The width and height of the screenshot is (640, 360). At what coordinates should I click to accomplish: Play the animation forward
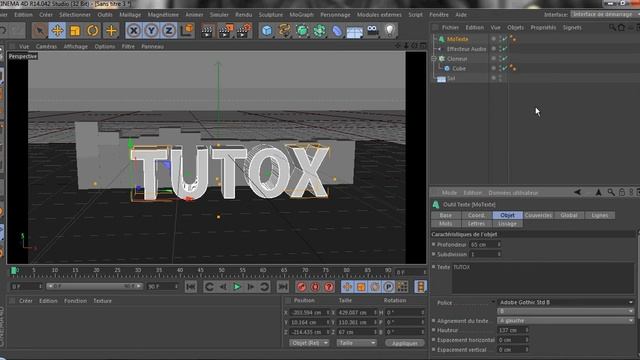(x=237, y=287)
